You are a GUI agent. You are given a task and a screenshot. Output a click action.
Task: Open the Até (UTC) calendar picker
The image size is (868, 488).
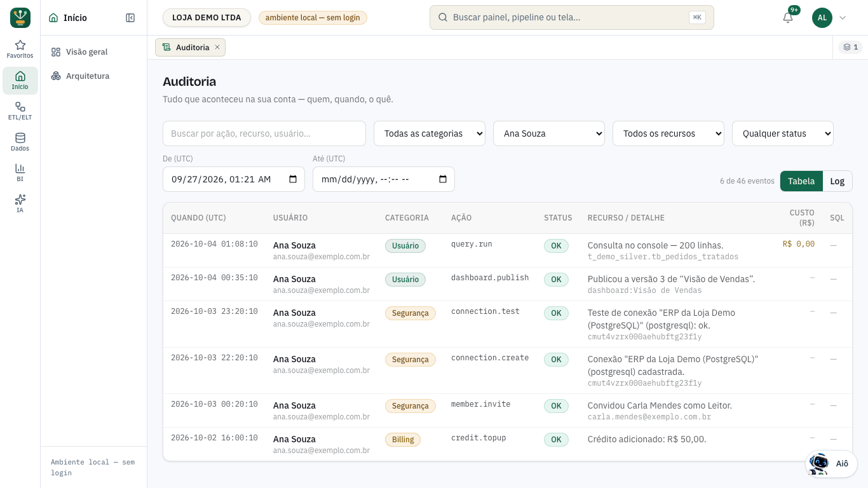pyautogui.click(x=443, y=179)
